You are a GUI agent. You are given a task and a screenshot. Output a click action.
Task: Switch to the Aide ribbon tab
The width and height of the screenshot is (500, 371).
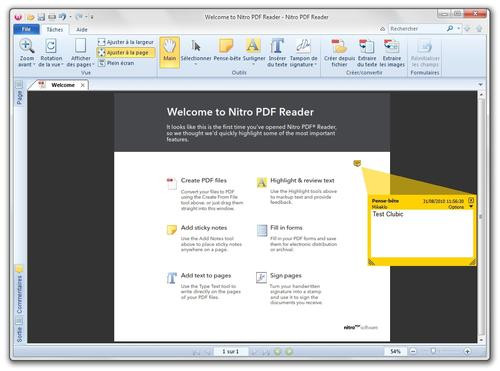coord(82,29)
